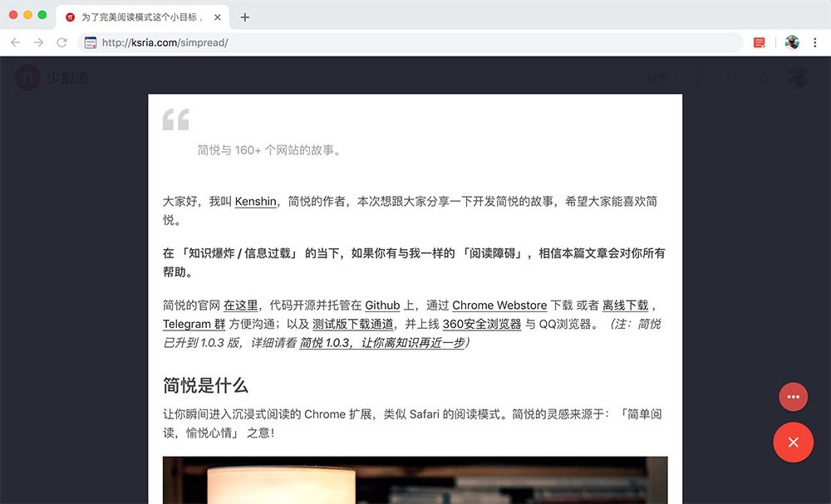Open the 测试版下载通道 link
831x504 pixels.
353,324
